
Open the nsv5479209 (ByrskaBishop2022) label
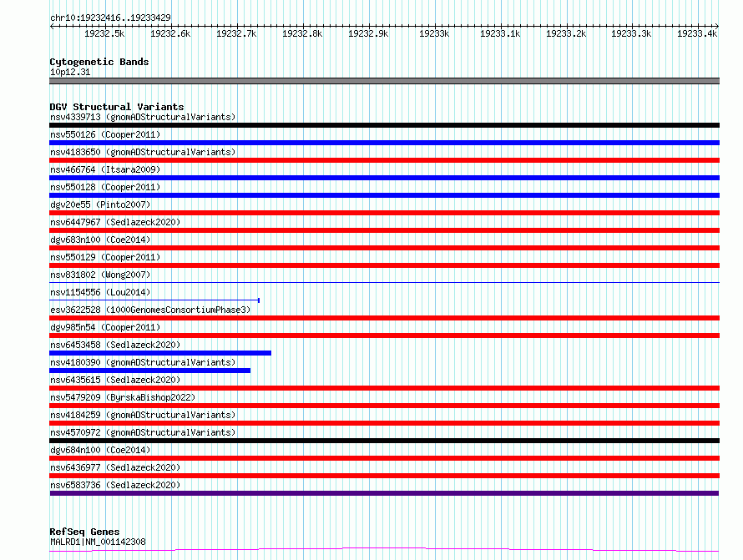point(123,397)
